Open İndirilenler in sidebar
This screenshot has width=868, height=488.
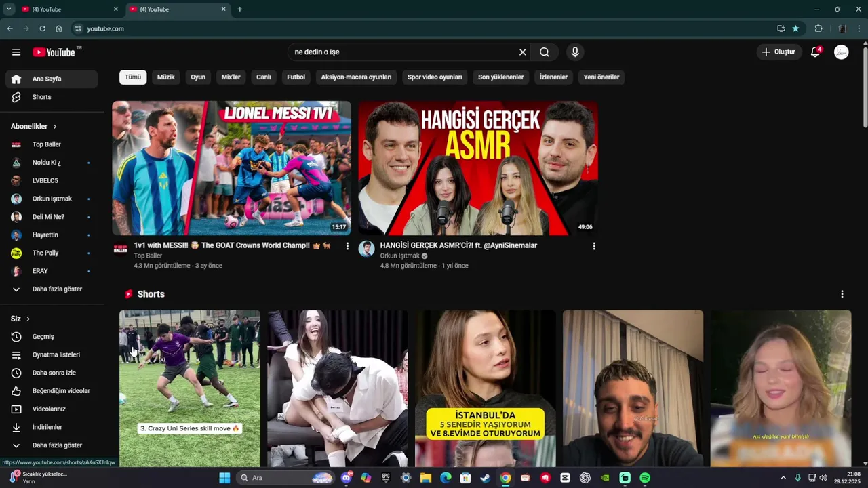pos(52,427)
